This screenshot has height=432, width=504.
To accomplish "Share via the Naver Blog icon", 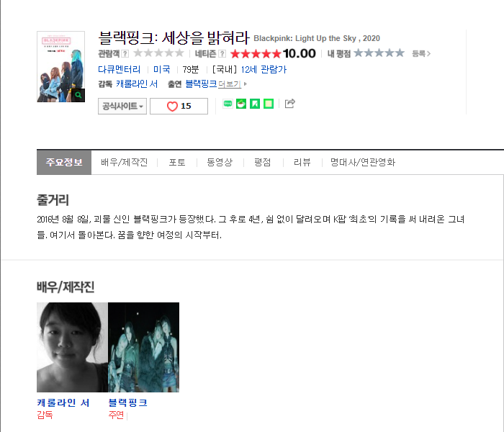I will click(228, 104).
